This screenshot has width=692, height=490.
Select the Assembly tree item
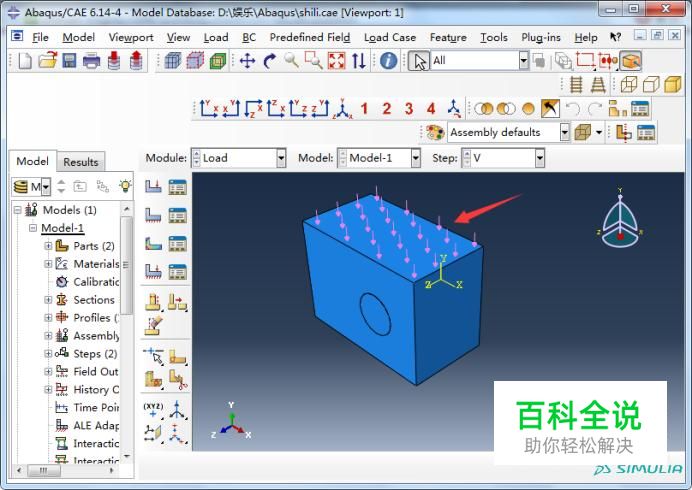96,335
